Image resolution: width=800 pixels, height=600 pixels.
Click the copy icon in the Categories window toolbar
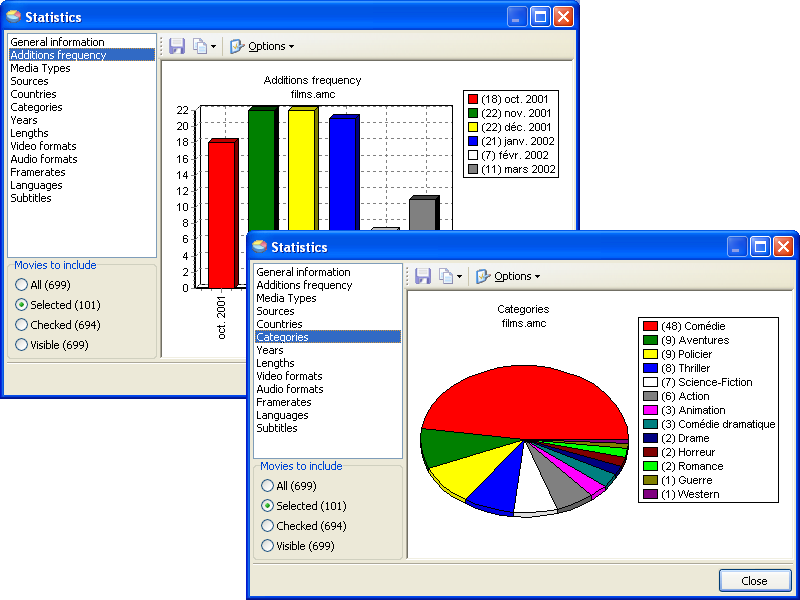coord(445,276)
